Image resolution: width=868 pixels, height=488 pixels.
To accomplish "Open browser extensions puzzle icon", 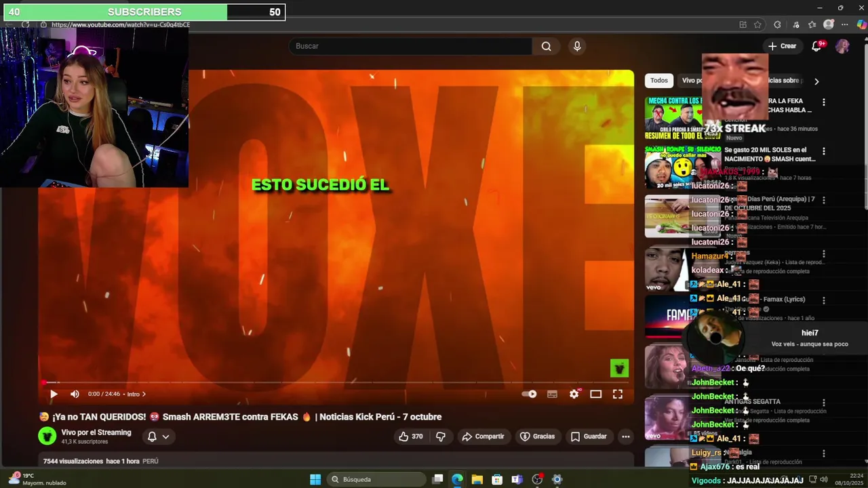I will coord(777,24).
